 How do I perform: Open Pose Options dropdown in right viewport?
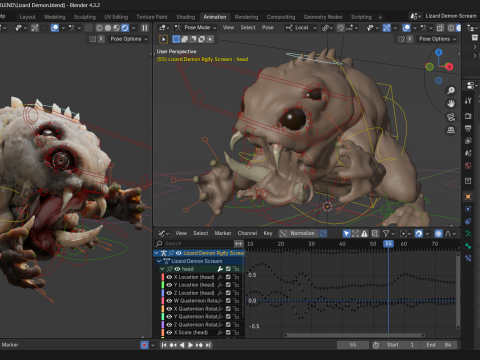tap(437, 39)
